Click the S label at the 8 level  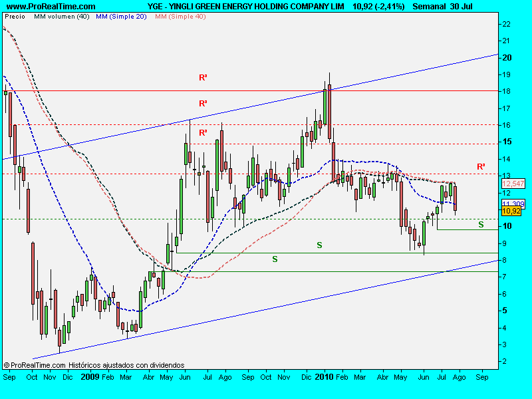click(x=275, y=259)
